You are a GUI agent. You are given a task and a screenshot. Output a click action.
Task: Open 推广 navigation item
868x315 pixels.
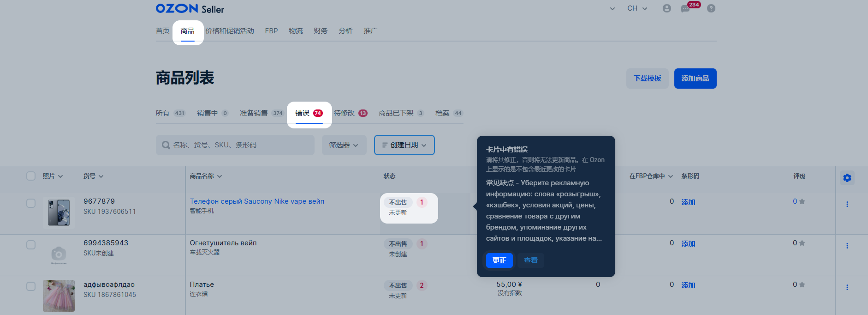pos(370,31)
